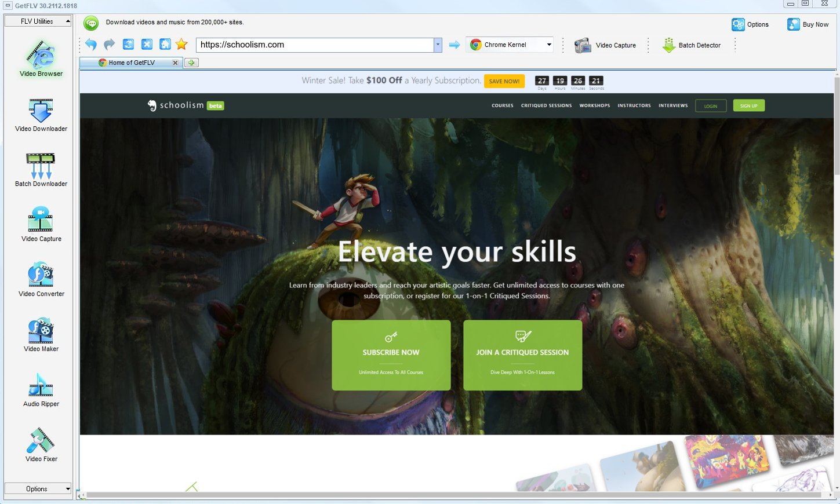Click the horizontal page scrollbar
The width and height of the screenshot is (840, 504).
pyautogui.click(x=454, y=495)
